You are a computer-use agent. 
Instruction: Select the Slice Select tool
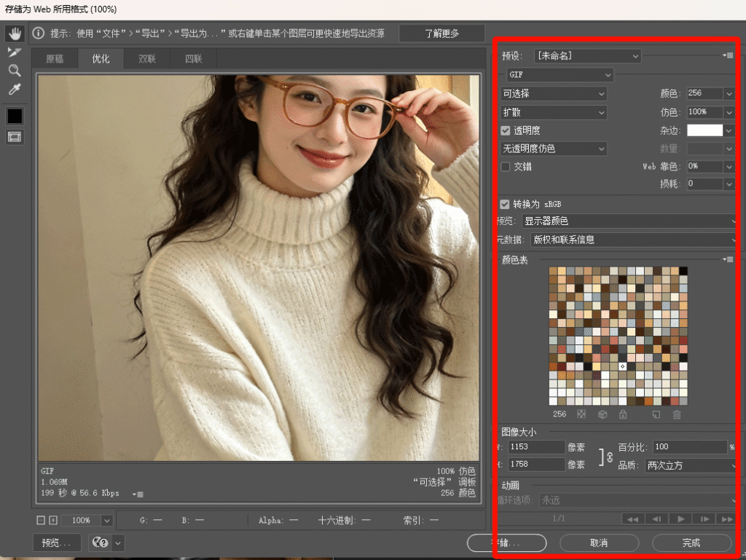(15, 52)
